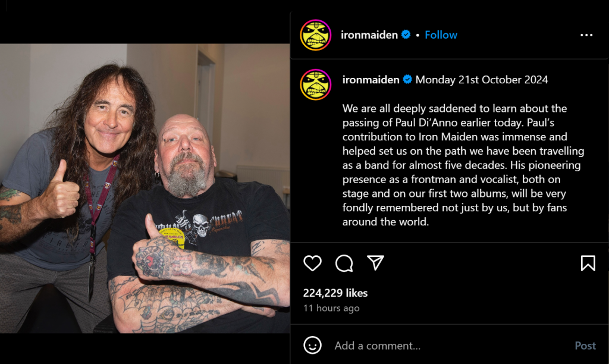This screenshot has height=364, width=609.
Task: Click the Monday 21st October 2024 date text
Action: coord(482,80)
